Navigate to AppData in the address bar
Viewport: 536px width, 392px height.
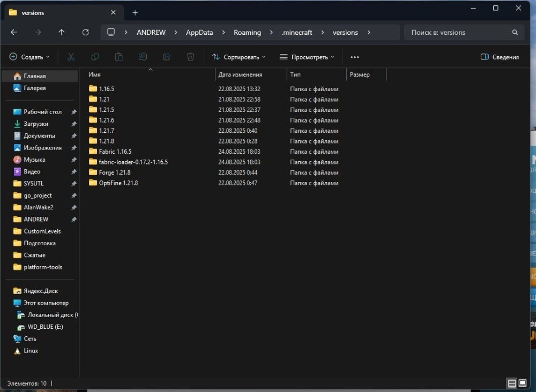click(199, 33)
